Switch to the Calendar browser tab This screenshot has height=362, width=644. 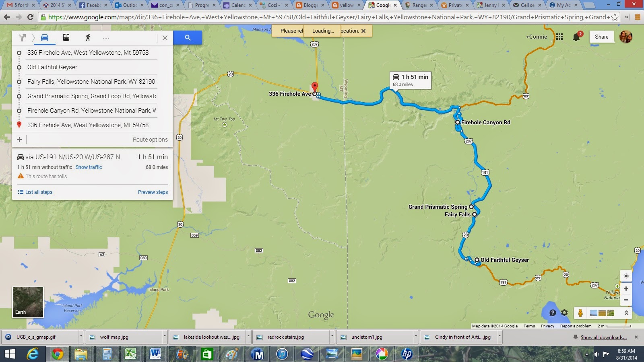pos(238,5)
